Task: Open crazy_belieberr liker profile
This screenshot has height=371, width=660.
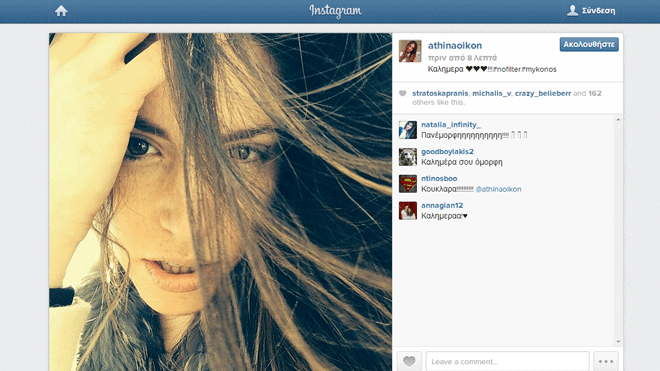Action: pos(543,93)
